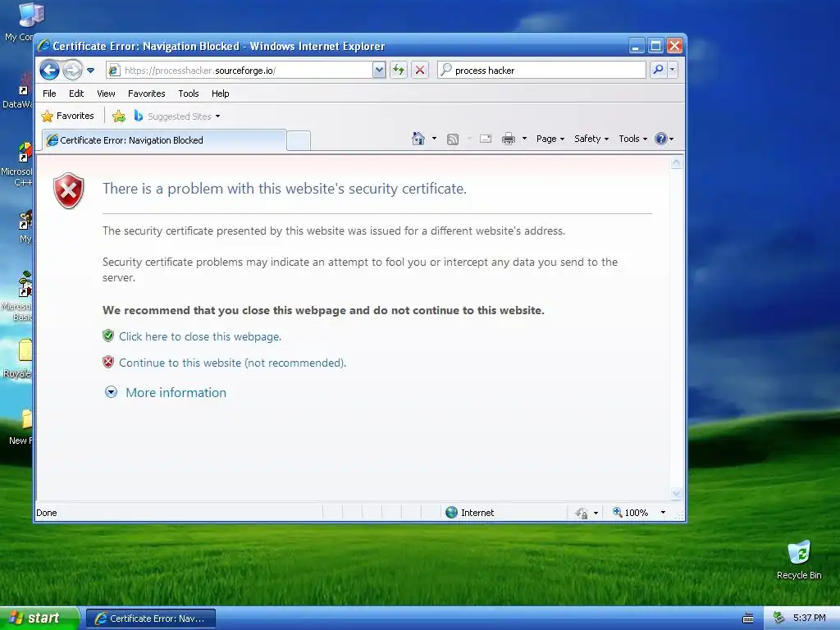Click the Search magnifier button
Screen dimensions: 840x630
pos(658,70)
